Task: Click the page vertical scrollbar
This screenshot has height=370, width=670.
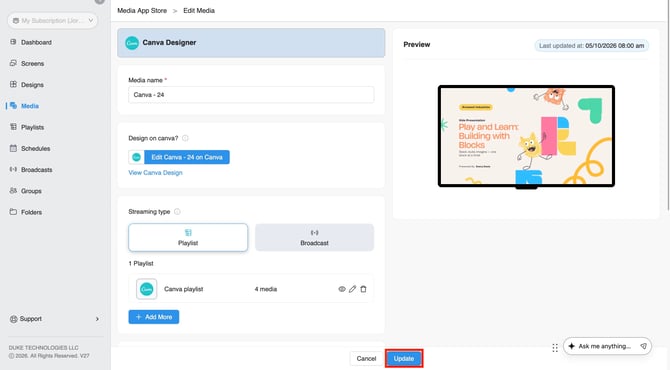Action: point(668,105)
